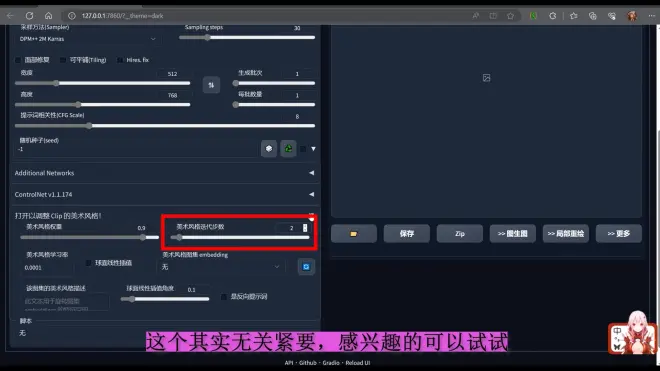Open split screen browser icon
The image size is (660, 371).
pyautogui.click(x=493, y=16)
